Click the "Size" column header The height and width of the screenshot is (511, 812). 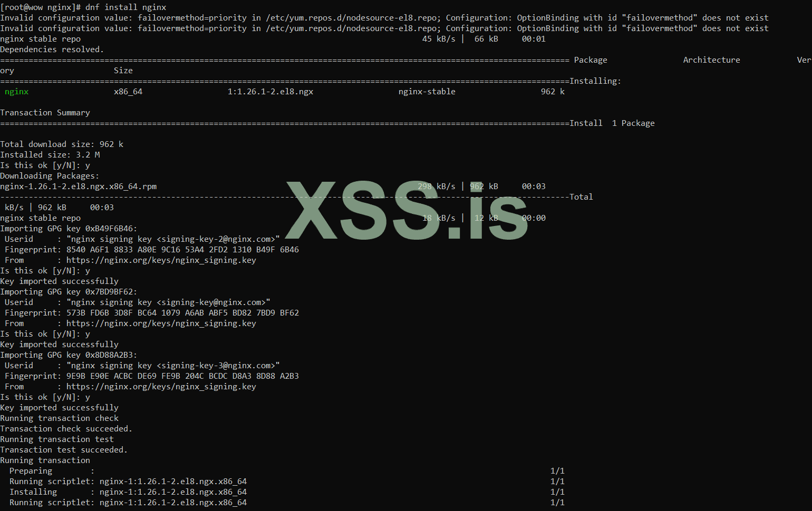(x=123, y=71)
